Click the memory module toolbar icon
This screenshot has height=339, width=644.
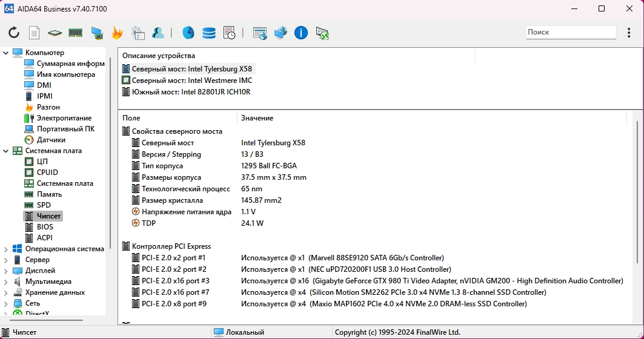pos(75,33)
